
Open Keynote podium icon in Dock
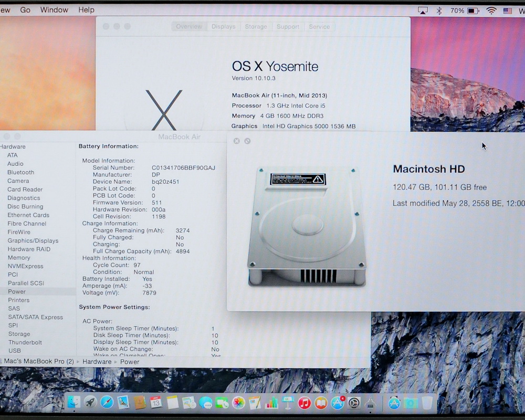(x=288, y=403)
